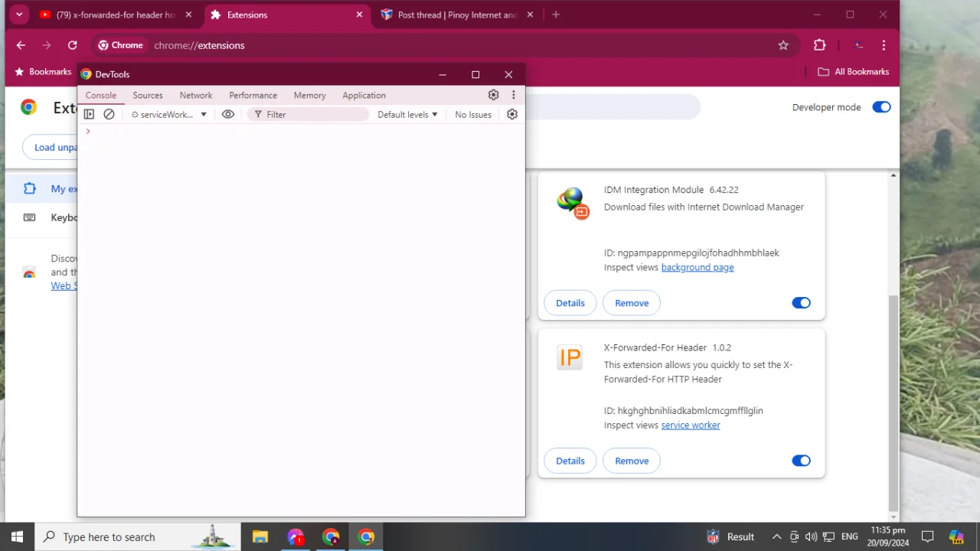The height and width of the screenshot is (551, 980).
Task: Click Bookmarks star in bookmarks bar
Action: [43, 72]
